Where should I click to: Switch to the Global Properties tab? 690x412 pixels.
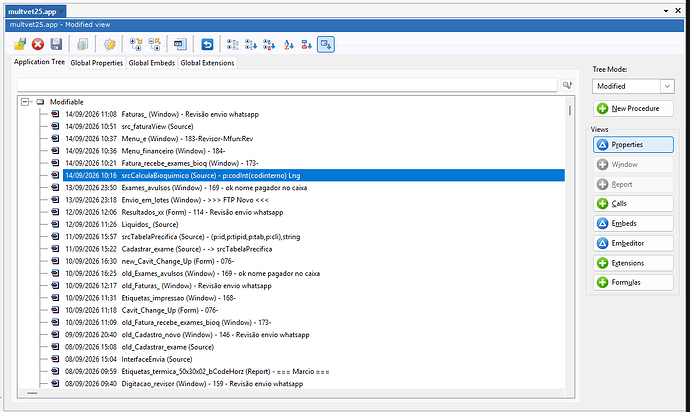tap(97, 63)
